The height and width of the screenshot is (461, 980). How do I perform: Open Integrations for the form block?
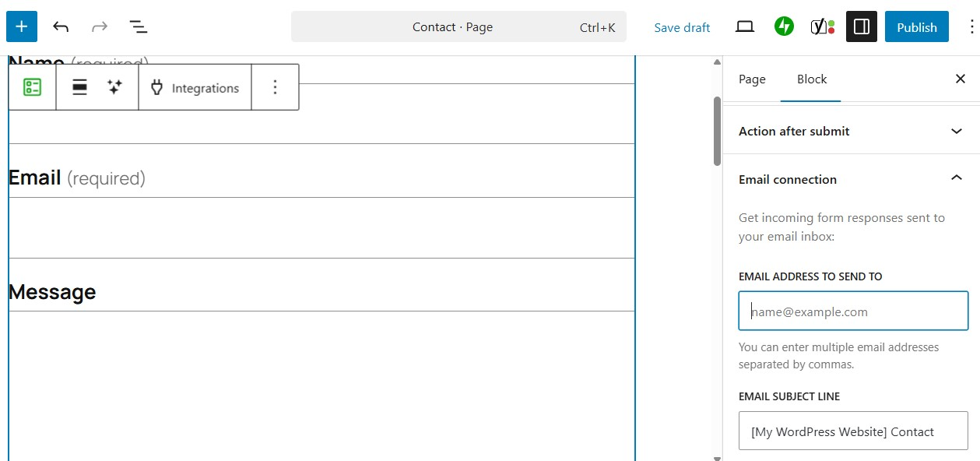tap(195, 86)
